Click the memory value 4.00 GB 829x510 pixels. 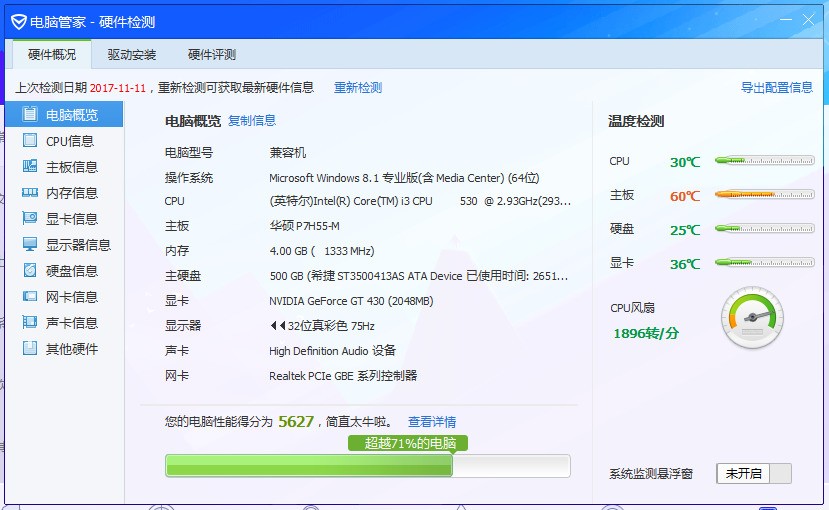pos(321,251)
